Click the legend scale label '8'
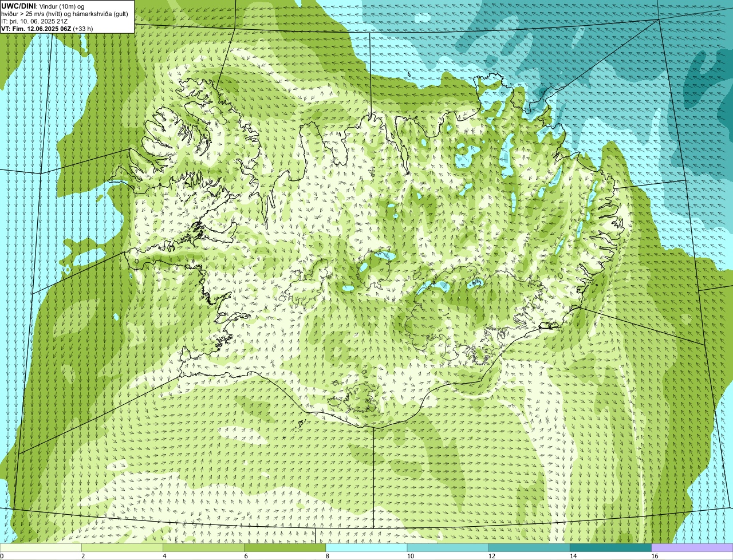 328,556
